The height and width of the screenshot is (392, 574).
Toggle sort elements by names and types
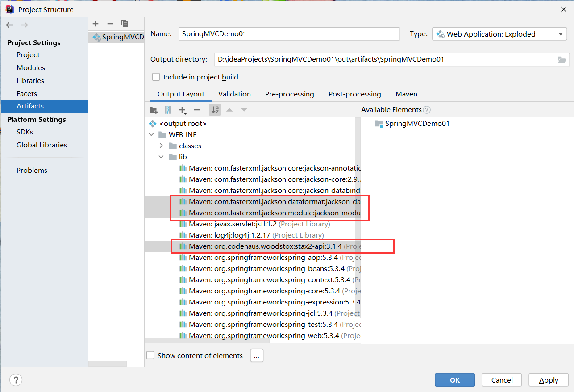[215, 110]
